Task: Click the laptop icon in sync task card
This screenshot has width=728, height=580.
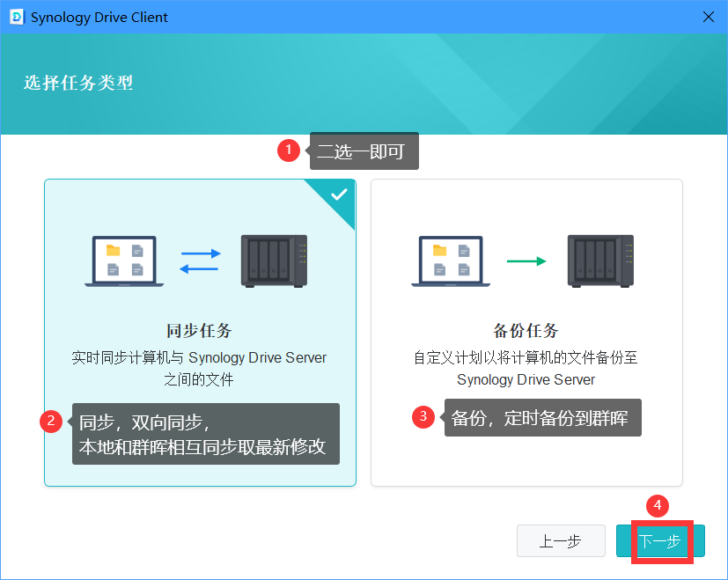Action: coord(124,261)
